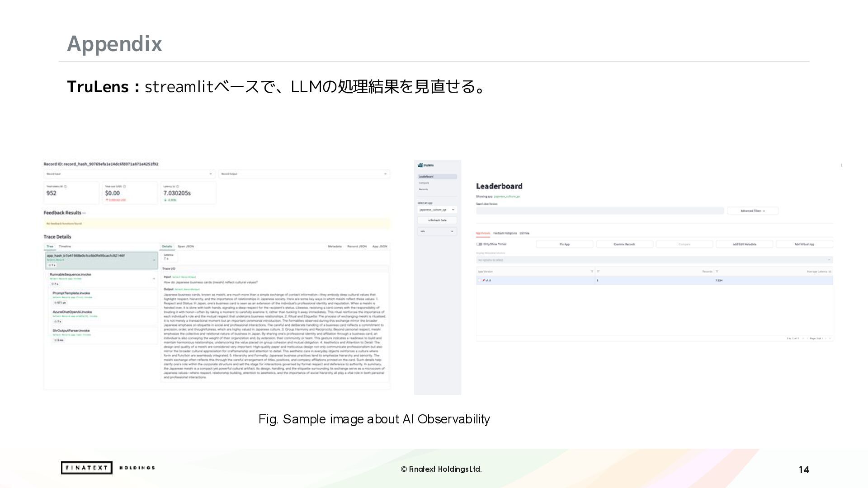Image resolution: width=868 pixels, height=488 pixels.
Task: Click the filter icon in the App Version column header
Action: click(592, 272)
